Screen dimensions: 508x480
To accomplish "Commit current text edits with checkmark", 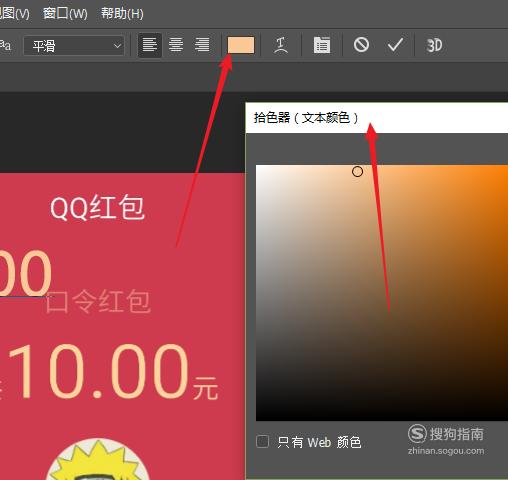I will pyautogui.click(x=395, y=45).
